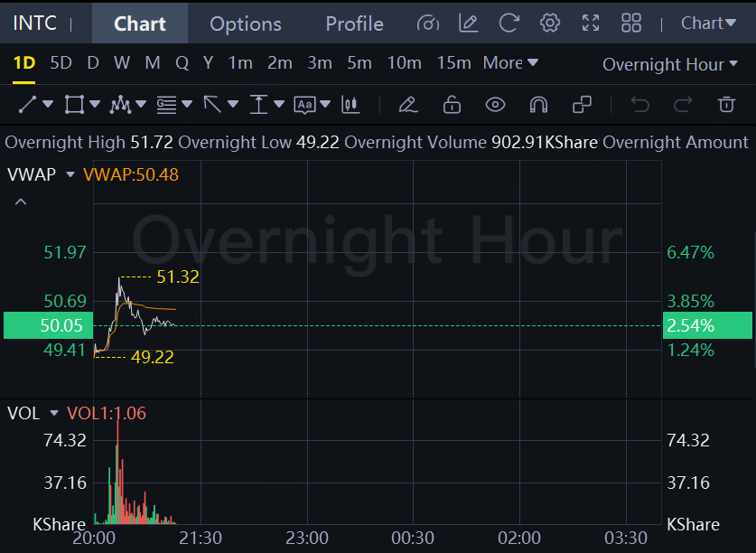Switch to the Options tab

pyautogui.click(x=246, y=23)
